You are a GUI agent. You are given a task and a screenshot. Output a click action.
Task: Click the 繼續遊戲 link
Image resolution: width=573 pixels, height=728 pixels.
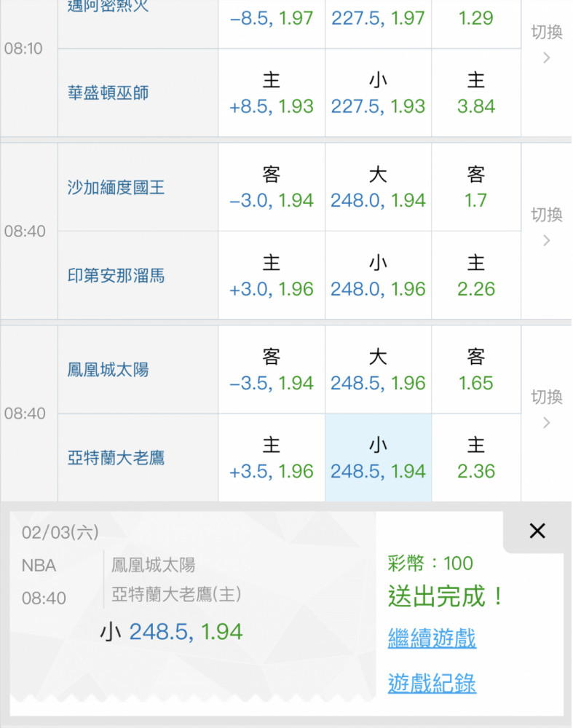432,639
